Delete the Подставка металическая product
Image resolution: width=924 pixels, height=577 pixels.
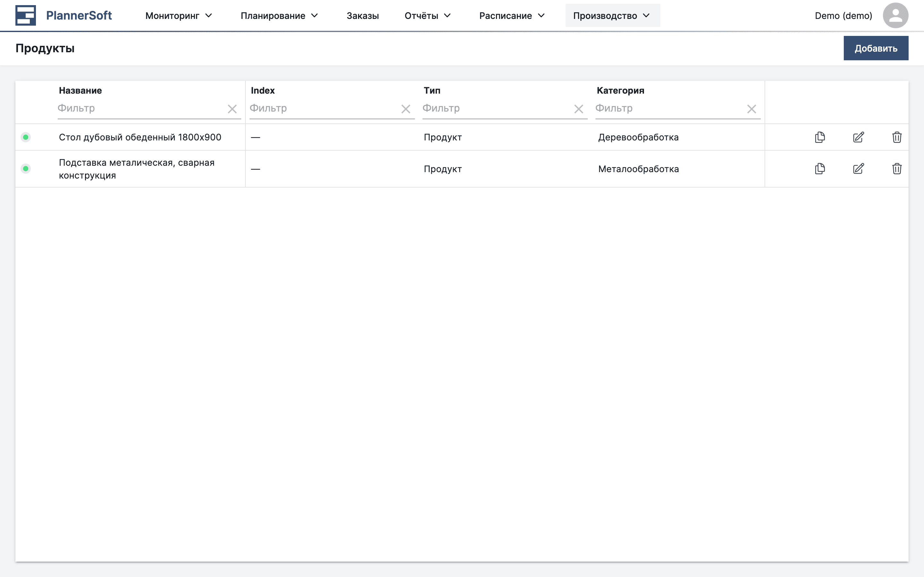(x=897, y=169)
